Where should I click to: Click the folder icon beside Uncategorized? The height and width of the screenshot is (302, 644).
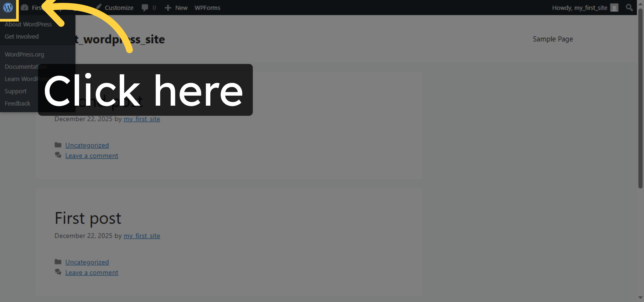pos(58,145)
